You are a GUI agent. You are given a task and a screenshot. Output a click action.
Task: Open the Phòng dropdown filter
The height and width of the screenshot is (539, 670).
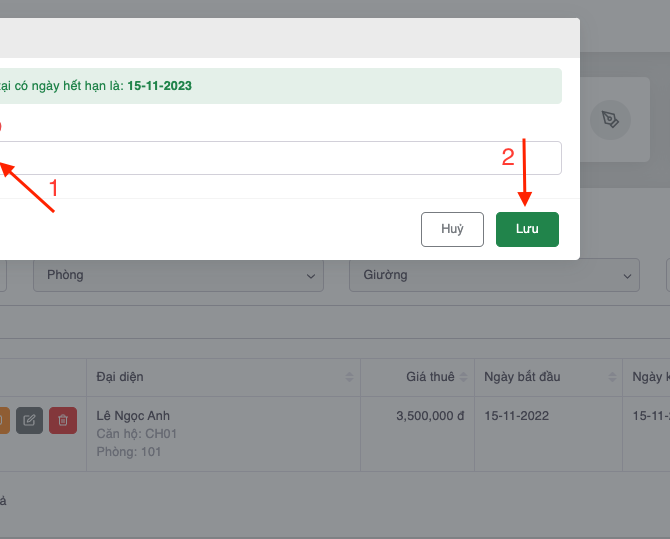point(178,275)
